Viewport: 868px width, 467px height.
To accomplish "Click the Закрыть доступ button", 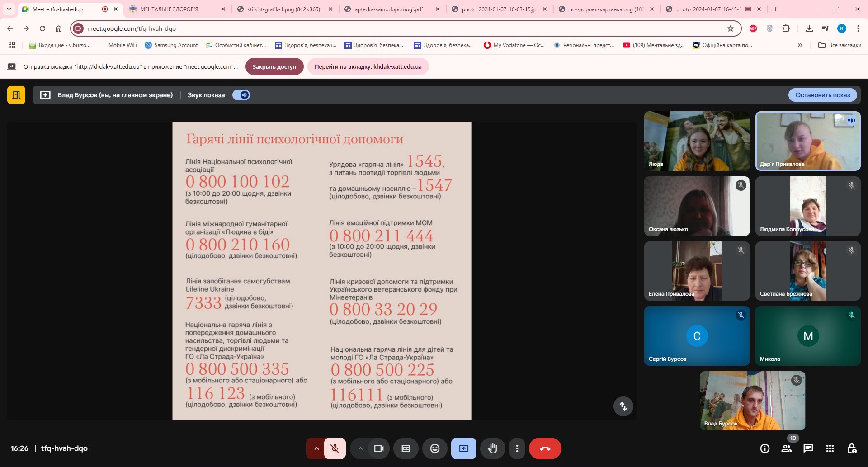I will (274, 66).
